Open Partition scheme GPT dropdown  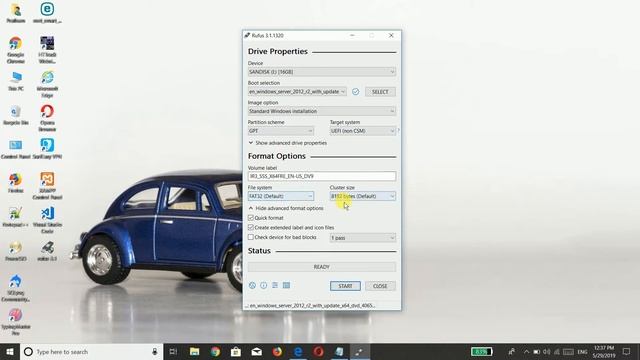[281, 131]
